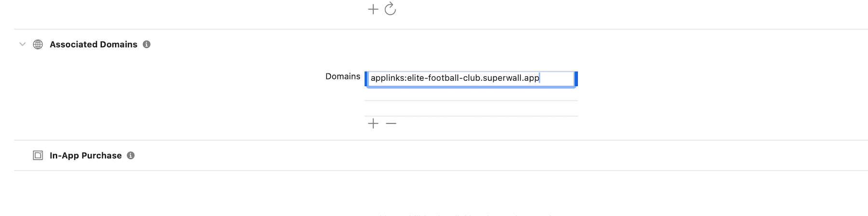Click the first empty row under the domain entry
This screenshot has height=216, width=868.
pos(471,94)
